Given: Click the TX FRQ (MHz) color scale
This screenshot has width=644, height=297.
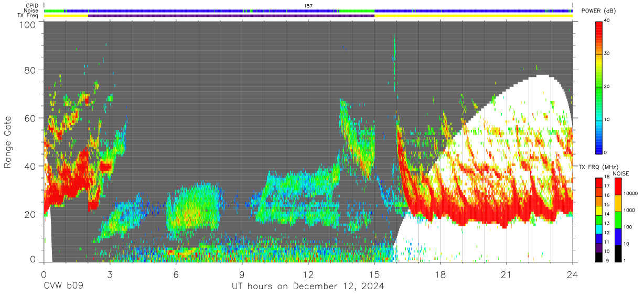Looking at the screenshot, I should point(599,220).
